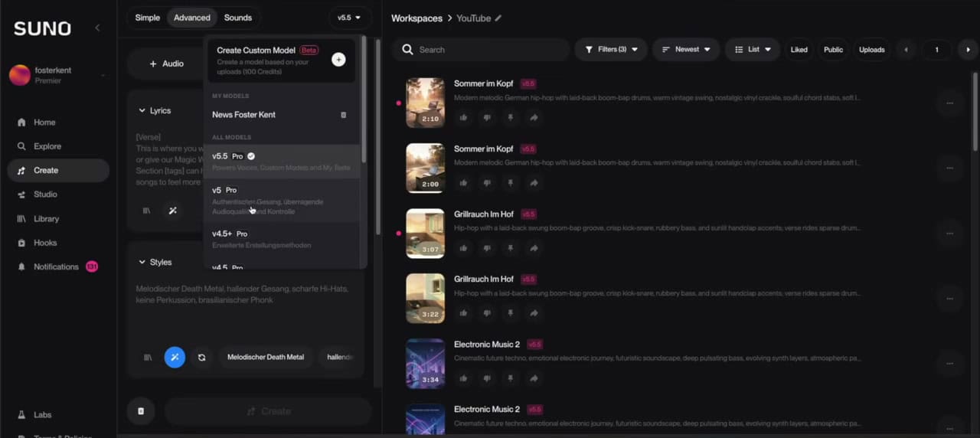Image resolution: width=980 pixels, height=438 pixels.
Task: Toggle the Uploads filter
Action: point(871,50)
